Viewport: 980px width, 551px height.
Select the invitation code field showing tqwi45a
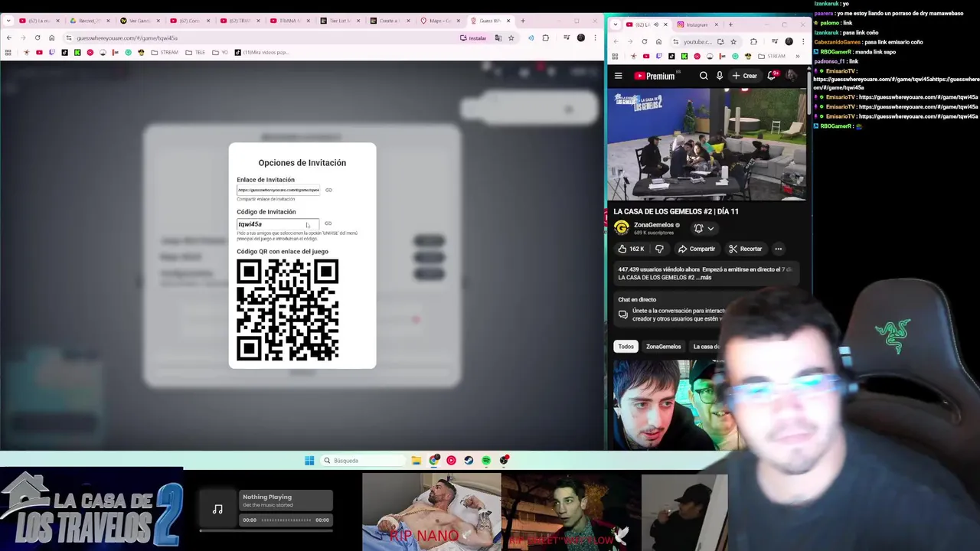(277, 224)
